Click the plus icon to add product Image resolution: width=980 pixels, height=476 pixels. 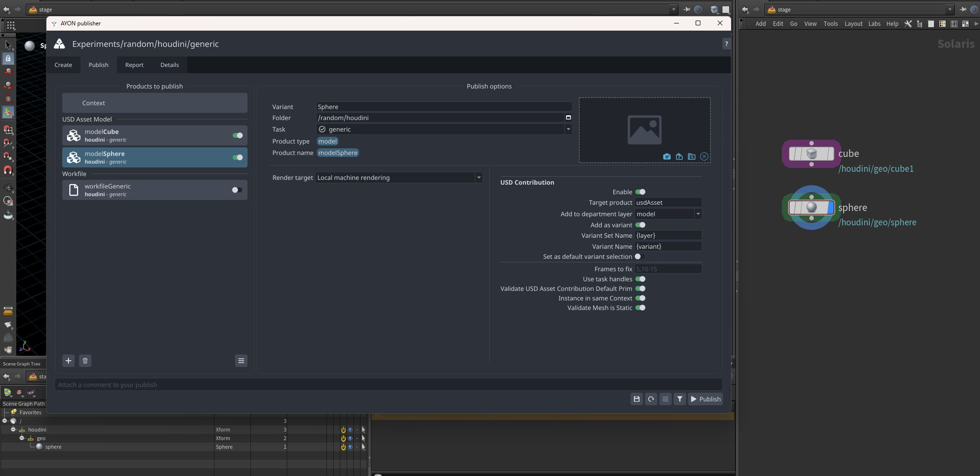pos(68,361)
